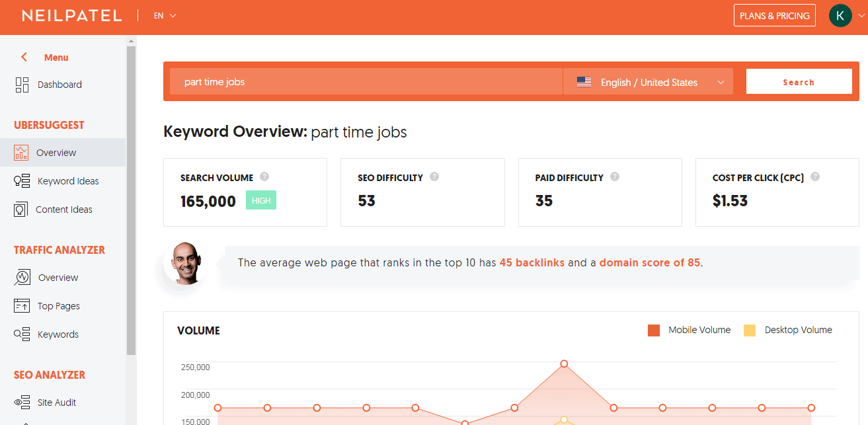This screenshot has height=425, width=868.
Task: Open the user account K avatar menu
Action: tap(840, 16)
